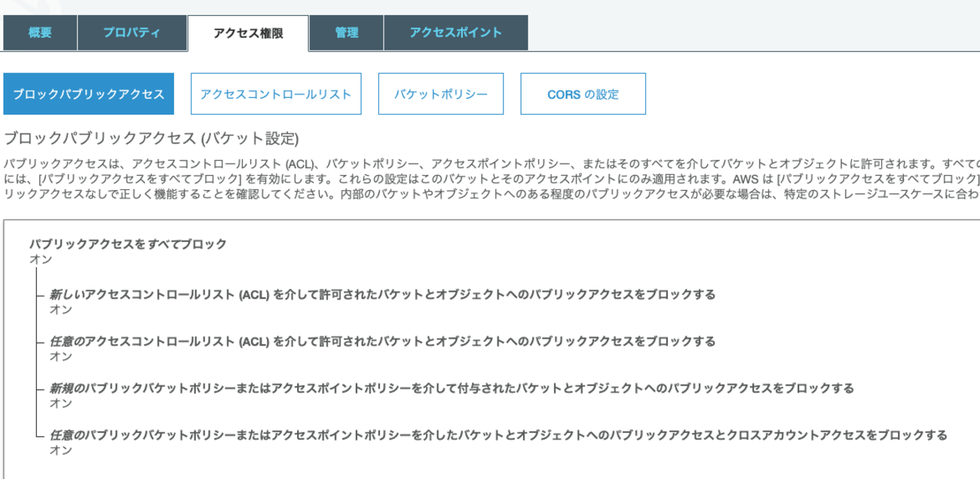The height and width of the screenshot is (479, 980).
Task: Select the アクセス権限 tab
Action: (248, 33)
